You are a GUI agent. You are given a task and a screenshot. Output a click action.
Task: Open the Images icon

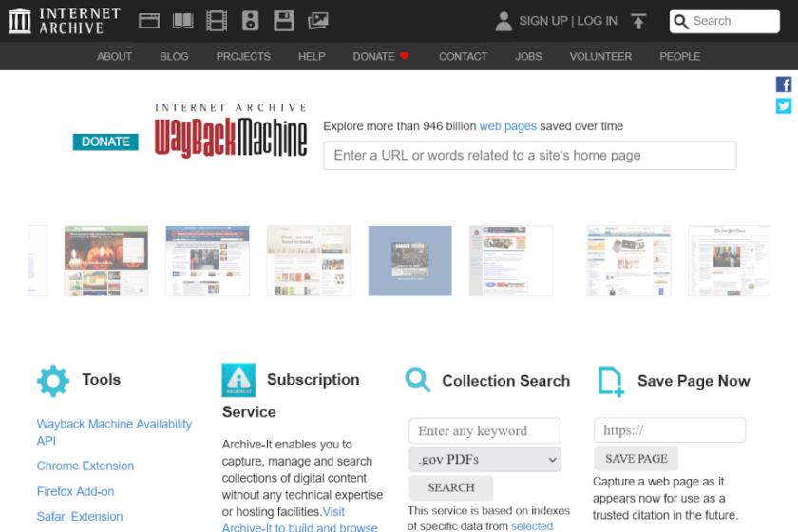[x=318, y=21]
